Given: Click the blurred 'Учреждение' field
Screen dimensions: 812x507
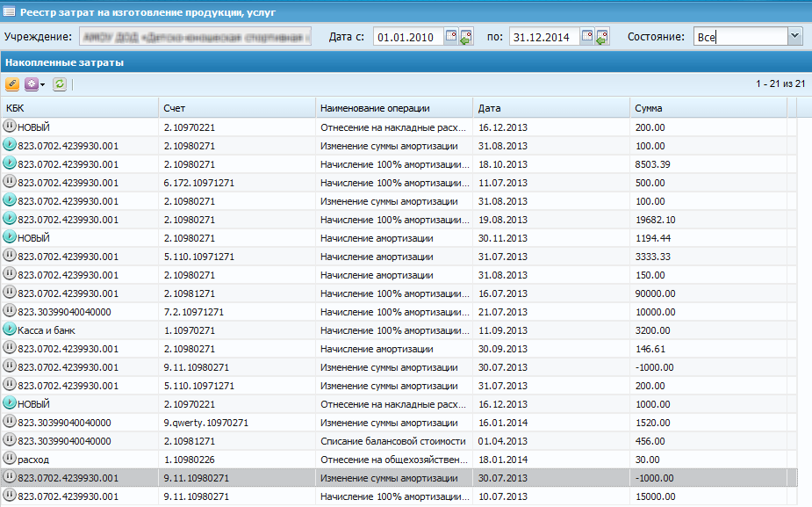Looking at the screenshot, I should 195,36.
